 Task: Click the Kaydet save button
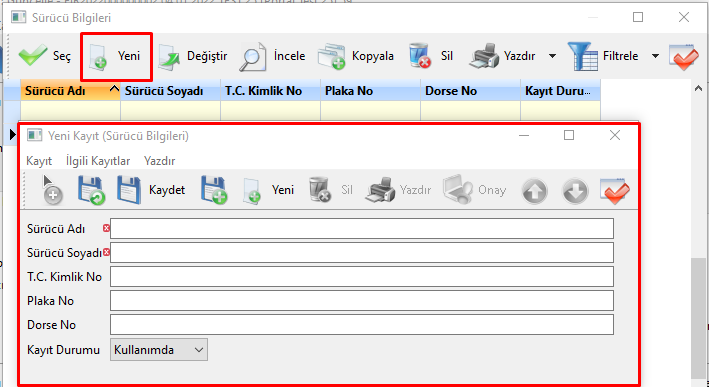click(x=151, y=190)
